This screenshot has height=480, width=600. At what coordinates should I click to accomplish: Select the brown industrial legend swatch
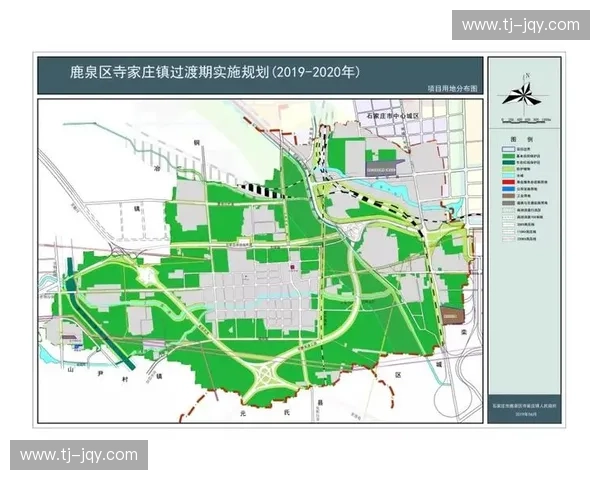(508, 196)
